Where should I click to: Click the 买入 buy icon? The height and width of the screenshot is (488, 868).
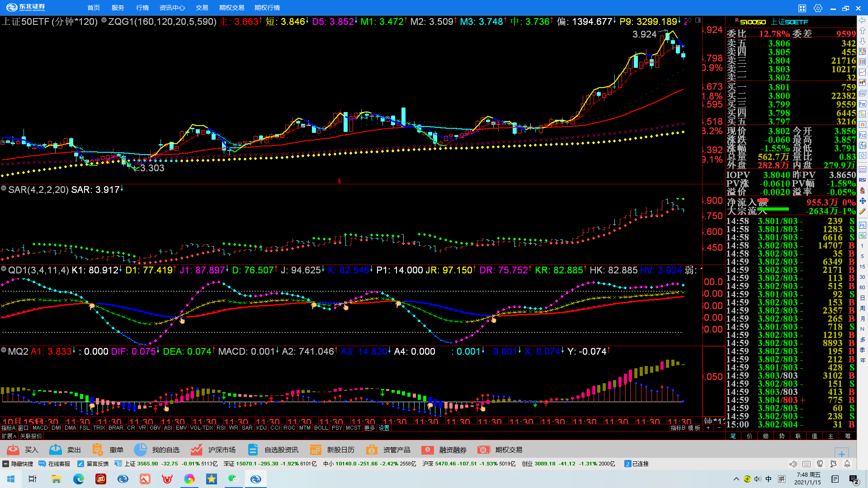13,450
